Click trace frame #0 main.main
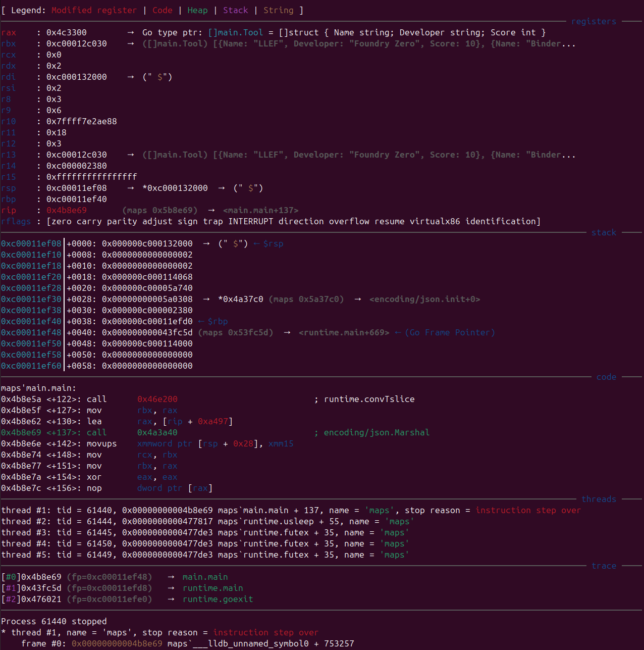The image size is (644, 650). pos(205,577)
